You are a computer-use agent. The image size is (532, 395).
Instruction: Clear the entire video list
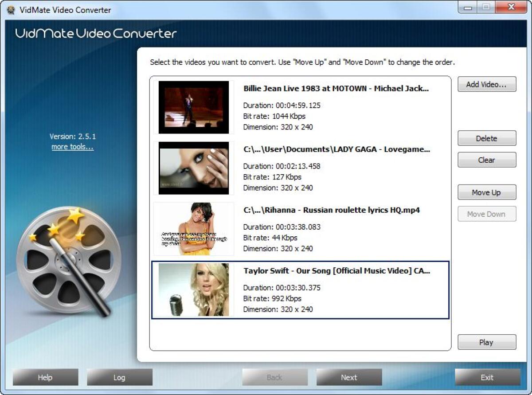[x=486, y=160]
